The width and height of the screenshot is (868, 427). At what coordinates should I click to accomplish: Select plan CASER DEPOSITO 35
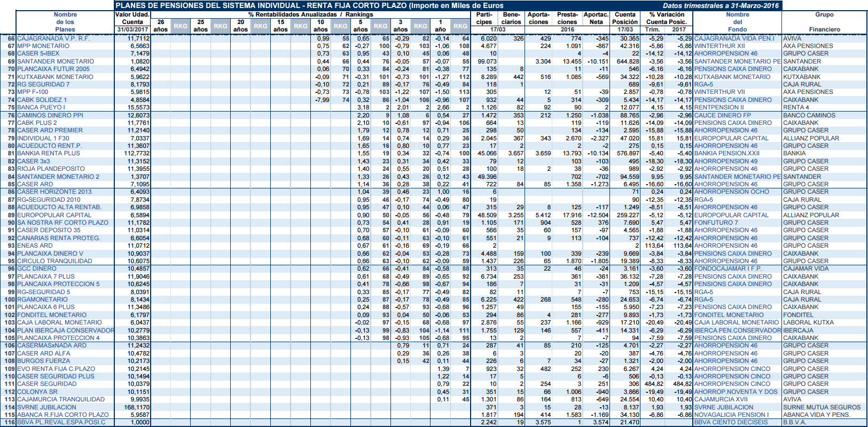pyautogui.click(x=49, y=230)
